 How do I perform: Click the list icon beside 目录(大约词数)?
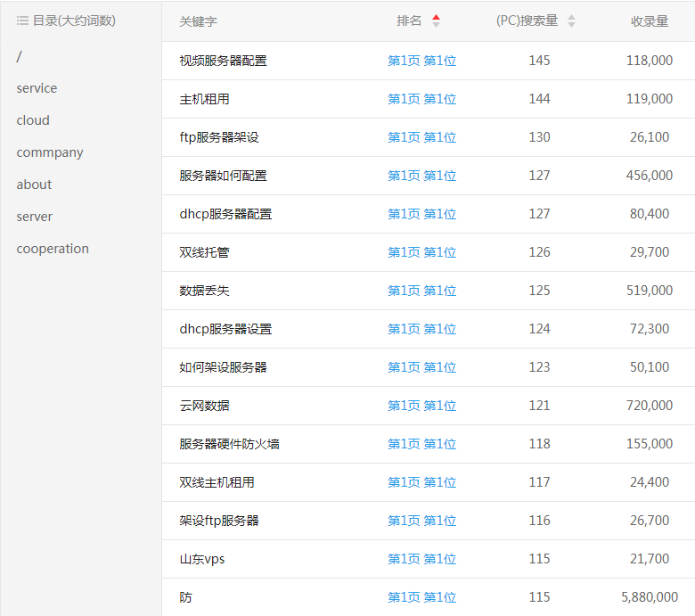[x=22, y=21]
